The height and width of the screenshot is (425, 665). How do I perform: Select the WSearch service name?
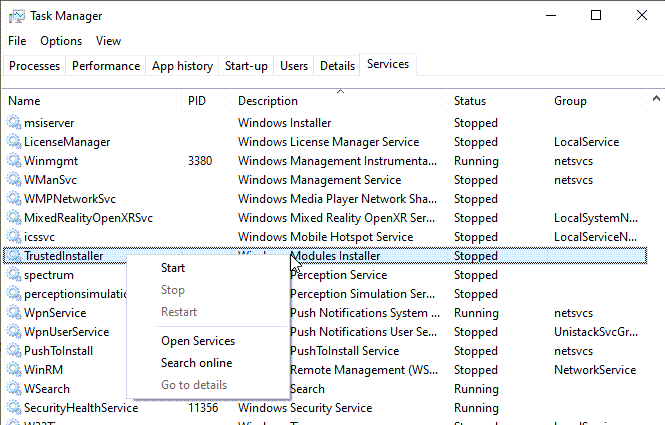(x=47, y=389)
